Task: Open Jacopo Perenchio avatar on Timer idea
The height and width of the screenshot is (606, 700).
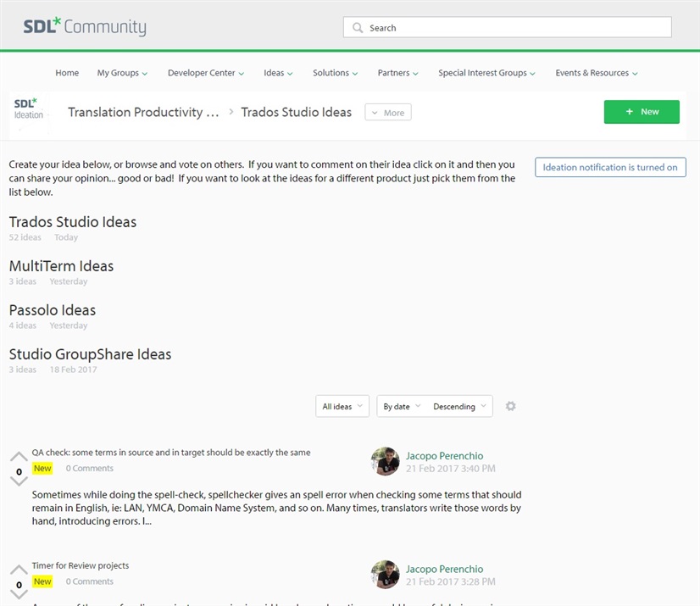Action: click(x=386, y=575)
